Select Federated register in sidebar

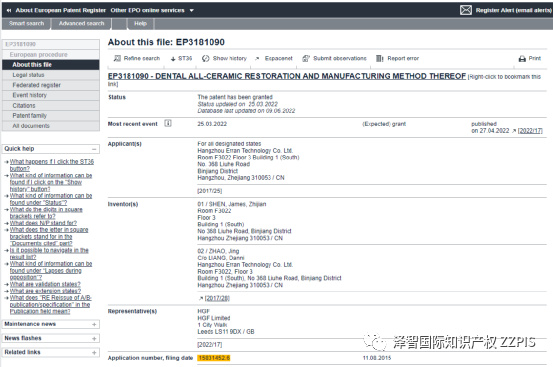pyautogui.click(x=51, y=85)
